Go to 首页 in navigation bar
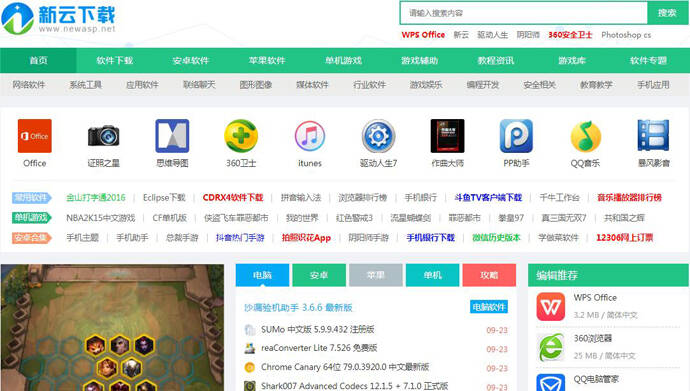 (38, 60)
